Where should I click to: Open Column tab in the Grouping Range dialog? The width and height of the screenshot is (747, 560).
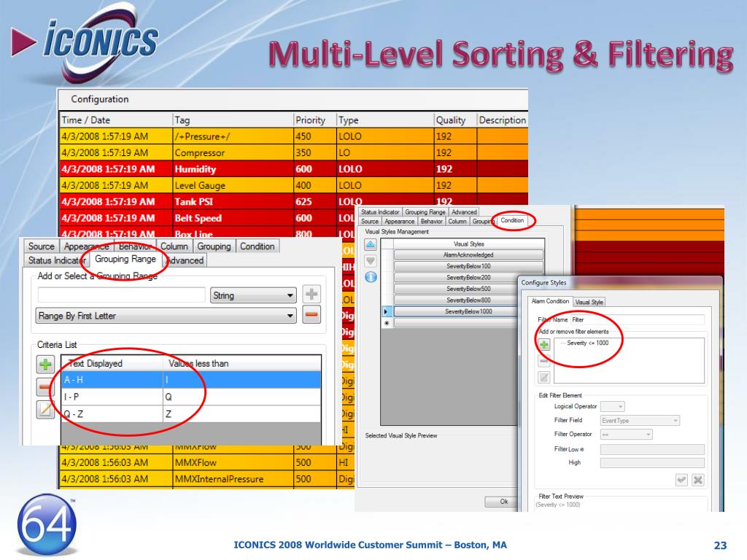click(174, 246)
